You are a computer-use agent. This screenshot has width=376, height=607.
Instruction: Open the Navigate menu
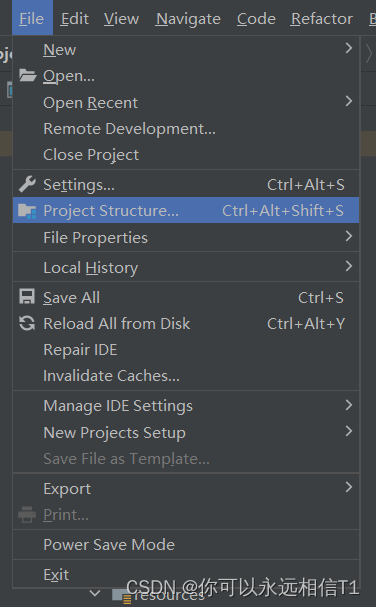coord(188,19)
